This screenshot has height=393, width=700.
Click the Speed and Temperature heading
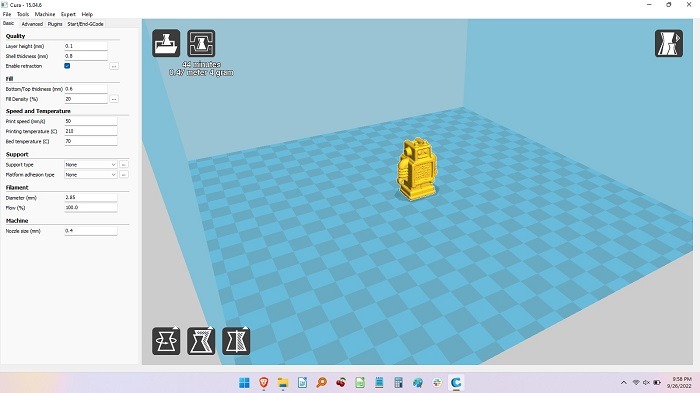tap(38, 111)
